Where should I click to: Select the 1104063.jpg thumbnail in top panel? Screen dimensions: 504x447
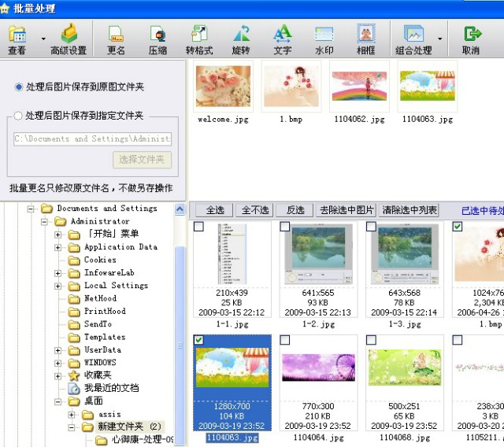(428, 86)
